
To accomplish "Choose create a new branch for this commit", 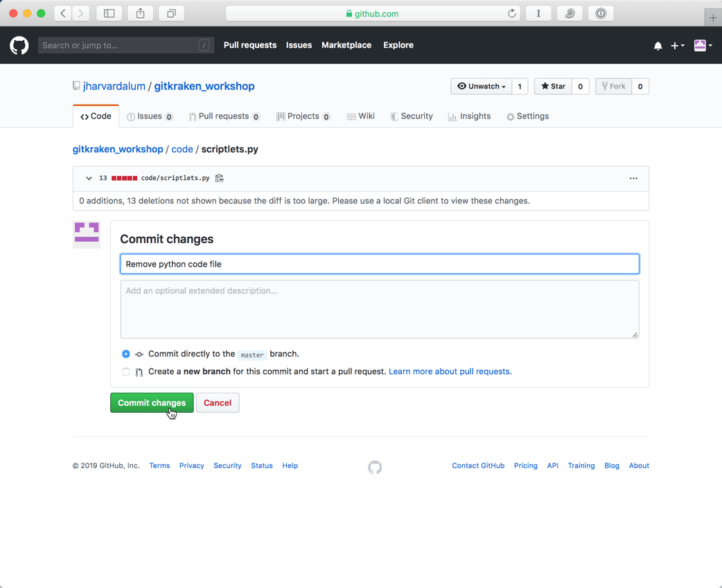I will click(x=125, y=371).
